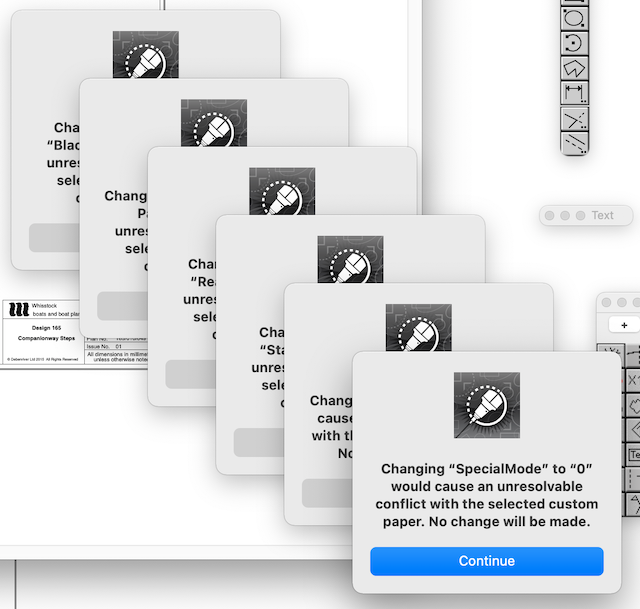Close the Text palette window

point(549,216)
